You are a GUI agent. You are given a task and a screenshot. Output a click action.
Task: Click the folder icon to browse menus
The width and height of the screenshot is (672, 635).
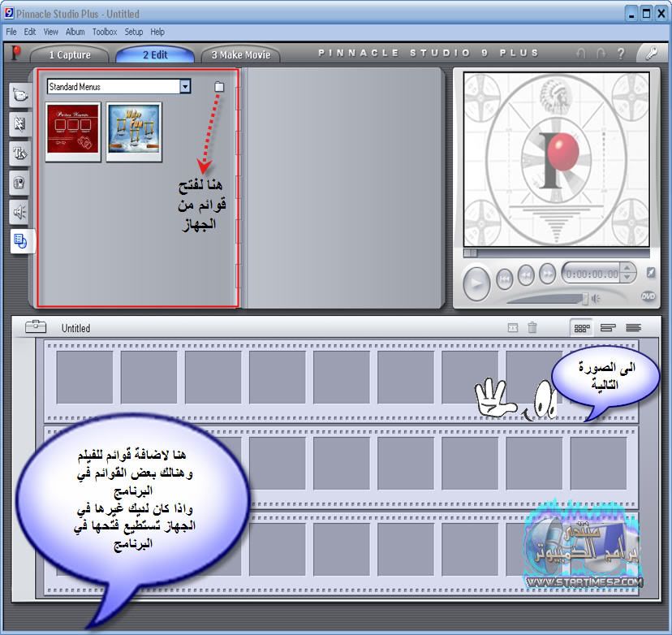219,87
